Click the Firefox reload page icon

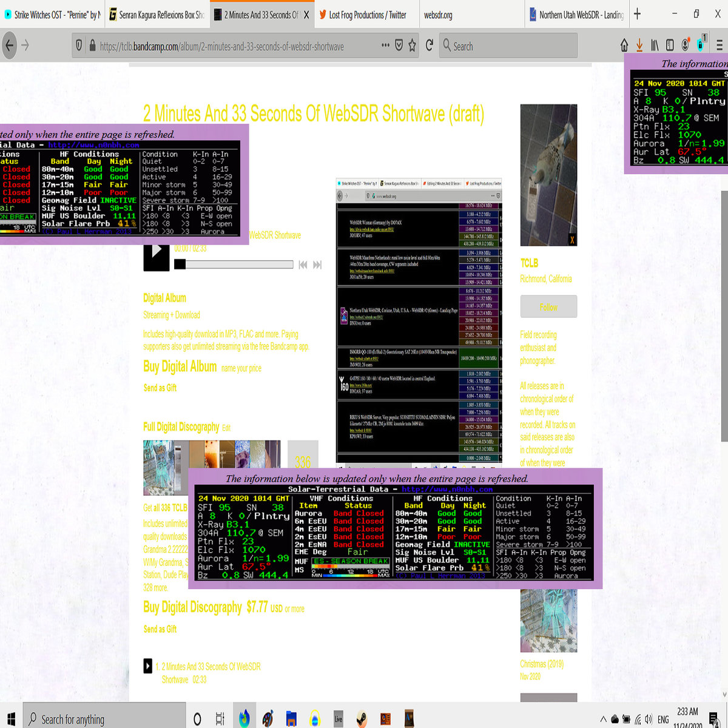[x=430, y=45]
